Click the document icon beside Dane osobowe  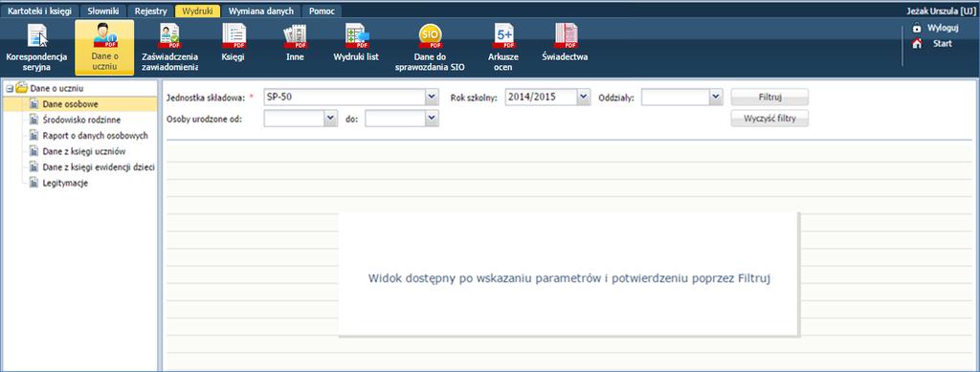[x=34, y=103]
